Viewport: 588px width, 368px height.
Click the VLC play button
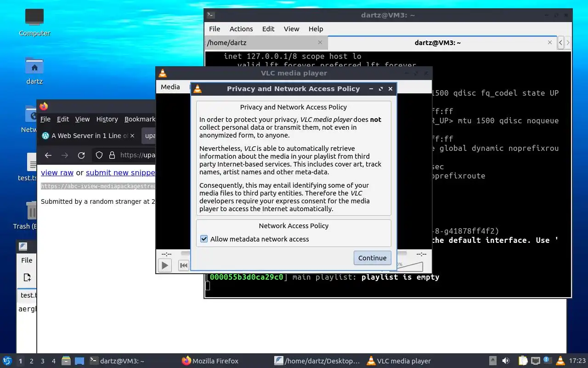[164, 265]
